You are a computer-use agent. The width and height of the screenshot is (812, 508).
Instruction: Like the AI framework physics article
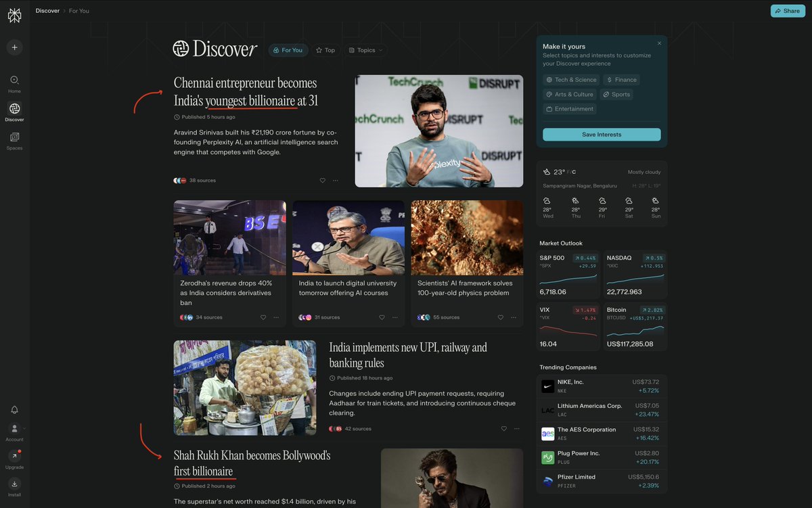(501, 317)
